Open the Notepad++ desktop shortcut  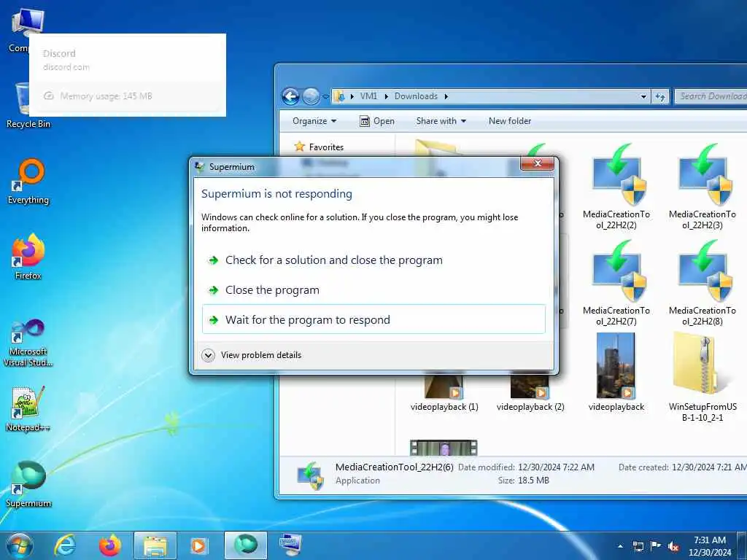[x=28, y=410]
